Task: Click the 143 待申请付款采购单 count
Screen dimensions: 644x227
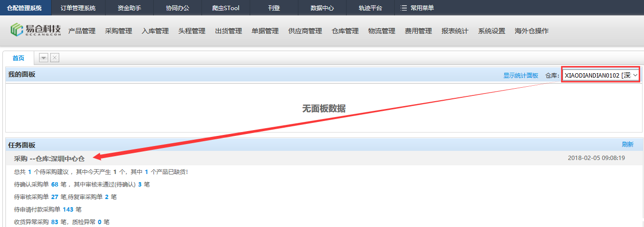Action: pyautogui.click(x=68, y=210)
